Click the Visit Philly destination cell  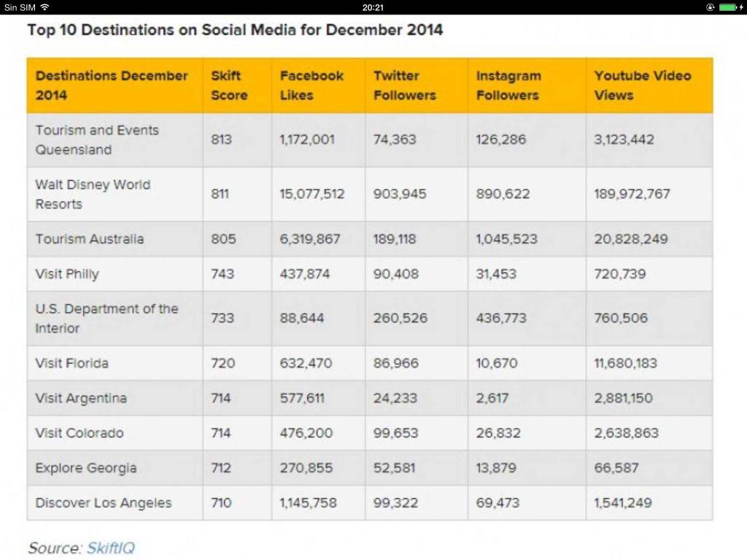click(67, 274)
